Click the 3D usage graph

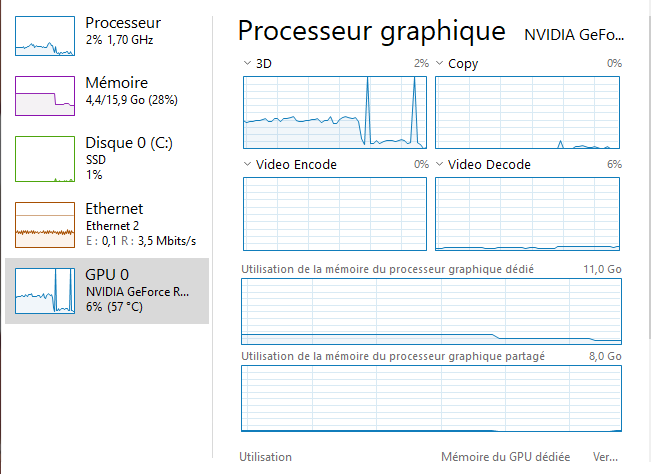tap(335, 112)
